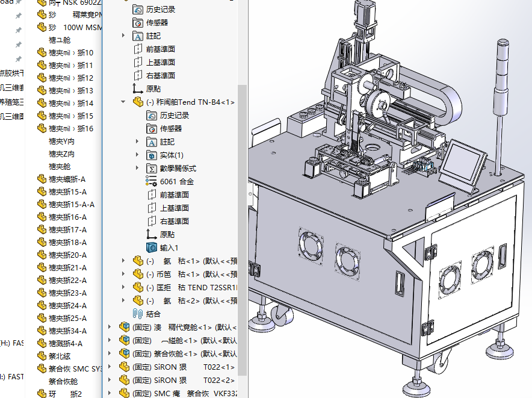This screenshot has width=532, height=398.
Task: Click the 实体(1) solid bodies icon
Action: pos(151,155)
